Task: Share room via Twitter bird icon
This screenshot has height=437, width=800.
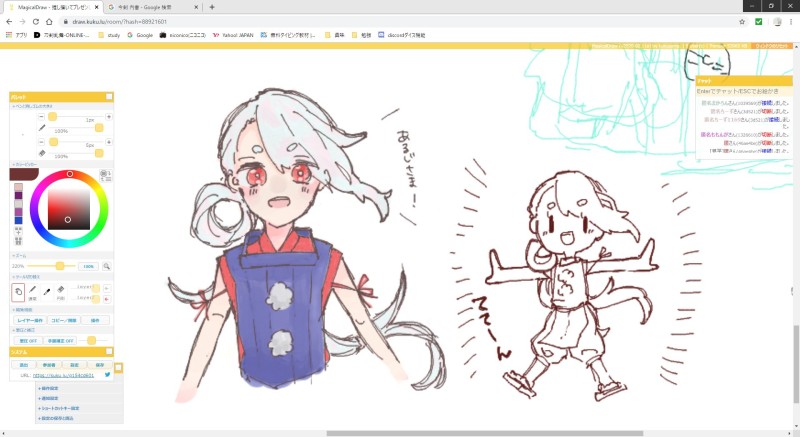Action: [108, 374]
